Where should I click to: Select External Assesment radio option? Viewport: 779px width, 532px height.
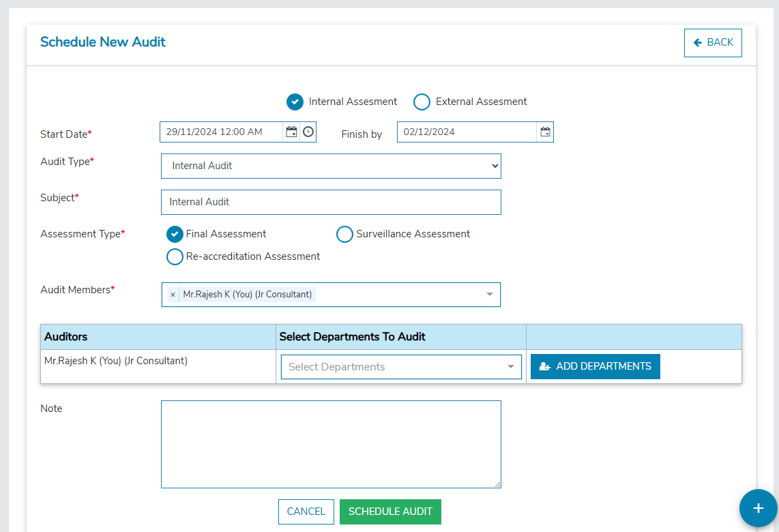(x=422, y=102)
